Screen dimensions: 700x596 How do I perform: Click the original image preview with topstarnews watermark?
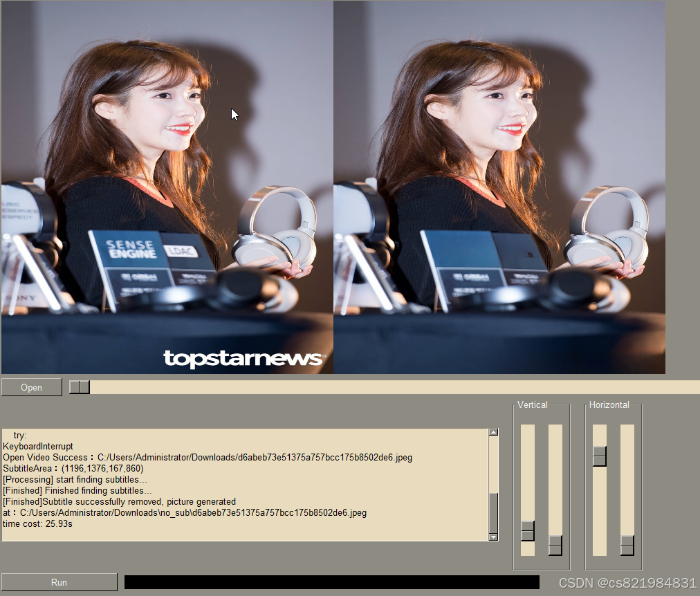click(x=167, y=187)
